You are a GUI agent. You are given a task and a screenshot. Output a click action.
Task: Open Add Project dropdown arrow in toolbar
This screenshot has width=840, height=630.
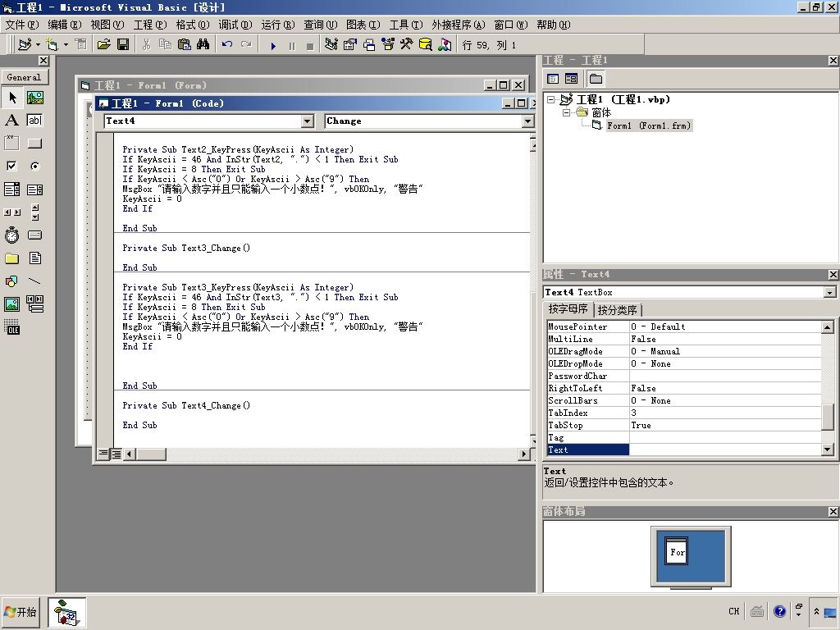pos(38,44)
